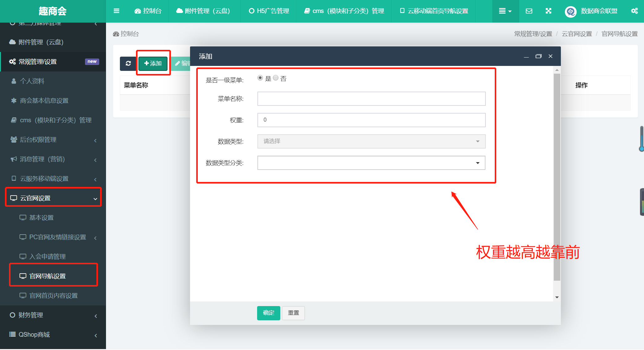Open the settings gears icon at top right
Viewport: 644px width, 350px height.
coord(634,11)
